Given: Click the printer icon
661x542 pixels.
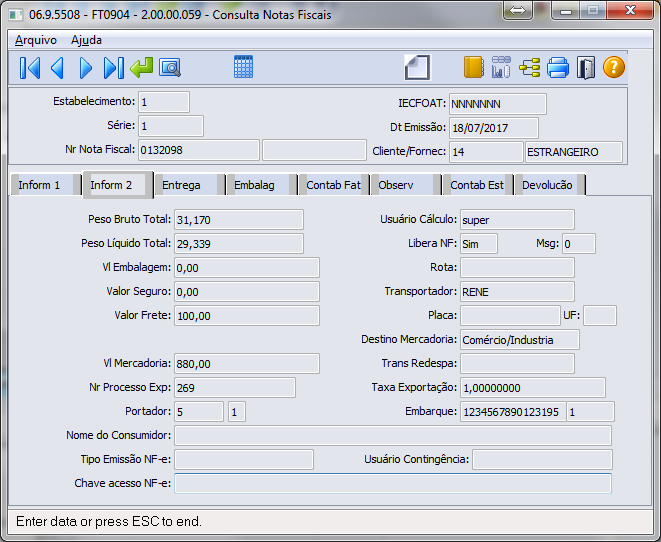Looking at the screenshot, I should click(558, 67).
